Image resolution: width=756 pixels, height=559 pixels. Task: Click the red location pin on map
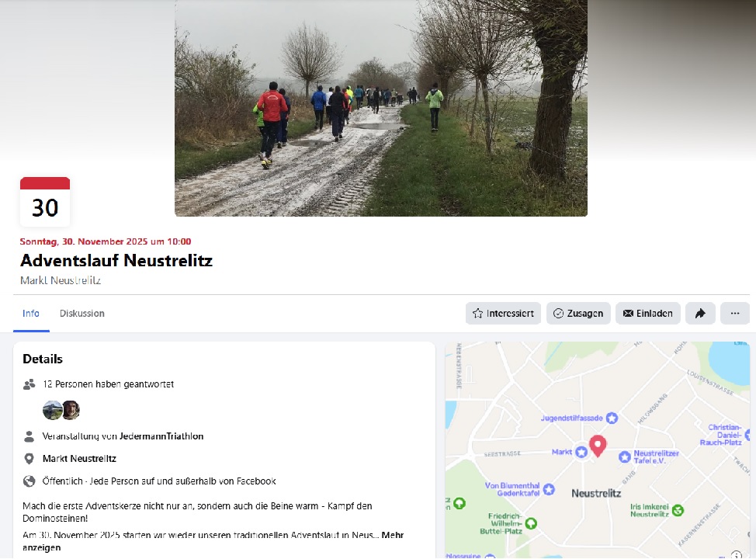click(x=598, y=446)
